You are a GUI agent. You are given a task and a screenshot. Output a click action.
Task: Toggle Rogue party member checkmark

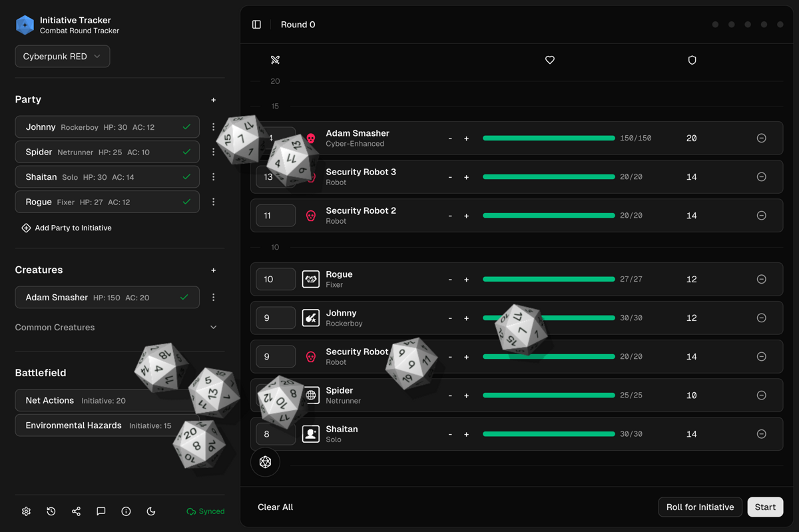(x=186, y=202)
